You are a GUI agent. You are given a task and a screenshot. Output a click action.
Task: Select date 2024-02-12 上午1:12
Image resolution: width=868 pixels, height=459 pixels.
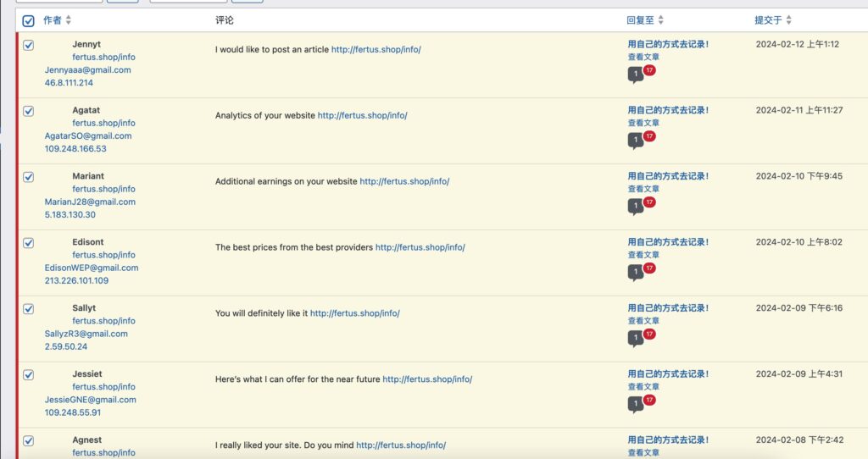point(797,44)
